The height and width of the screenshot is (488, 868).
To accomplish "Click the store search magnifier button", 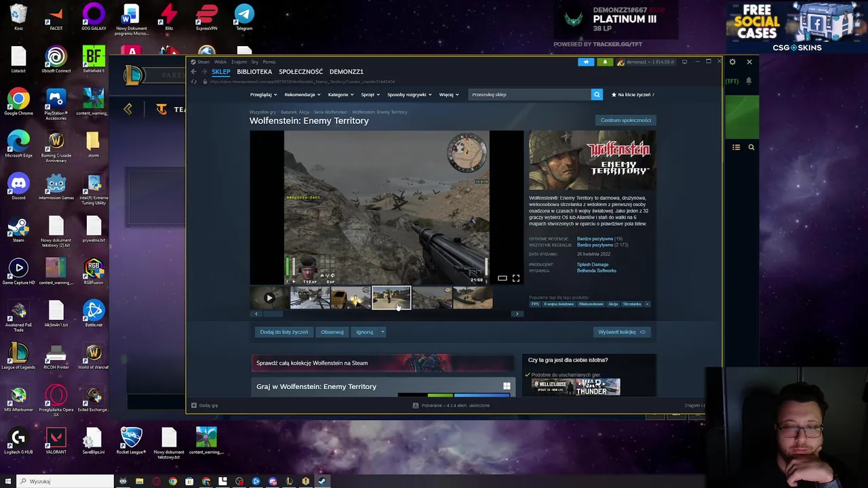I will click(597, 95).
